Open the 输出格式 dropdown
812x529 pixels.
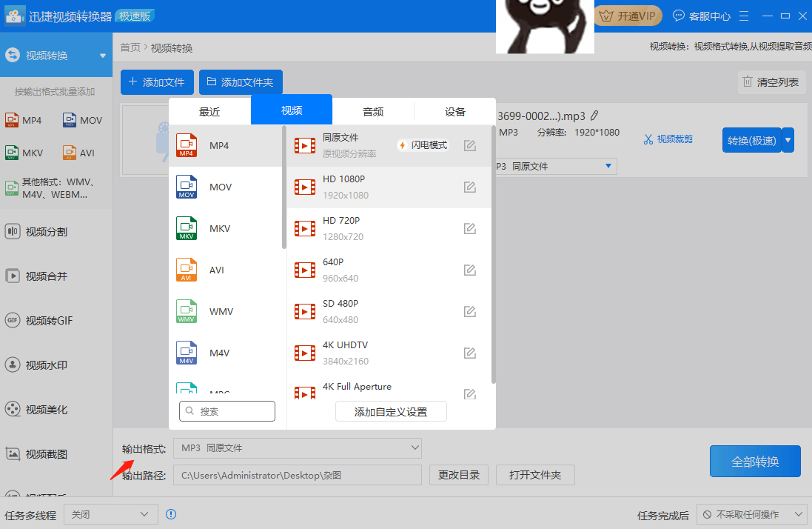pyautogui.click(x=297, y=448)
